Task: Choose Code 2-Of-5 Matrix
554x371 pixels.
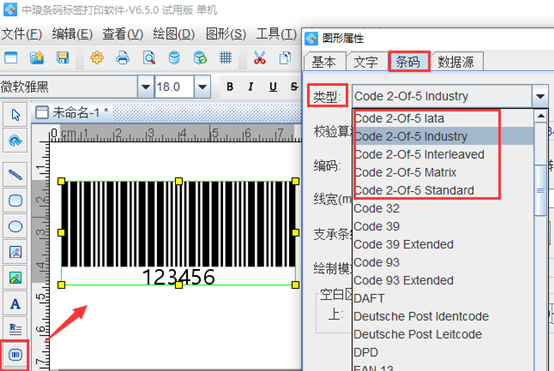Action: click(443, 172)
